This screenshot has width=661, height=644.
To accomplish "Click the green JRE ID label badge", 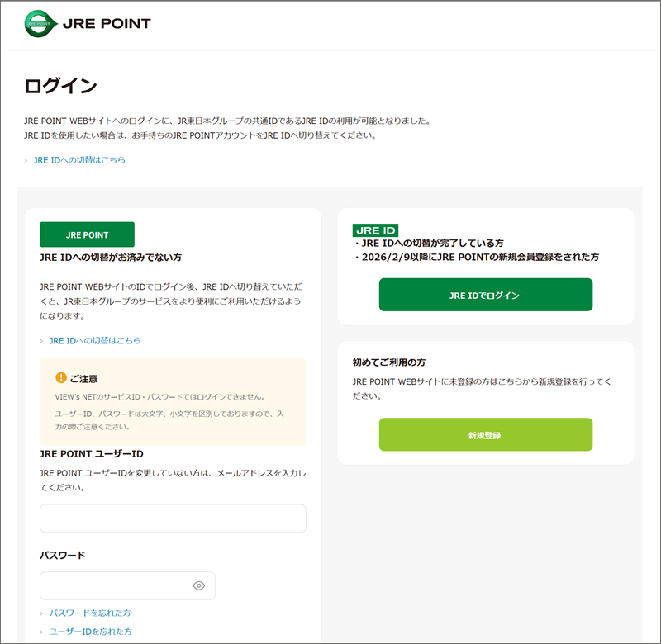I will 376,230.
